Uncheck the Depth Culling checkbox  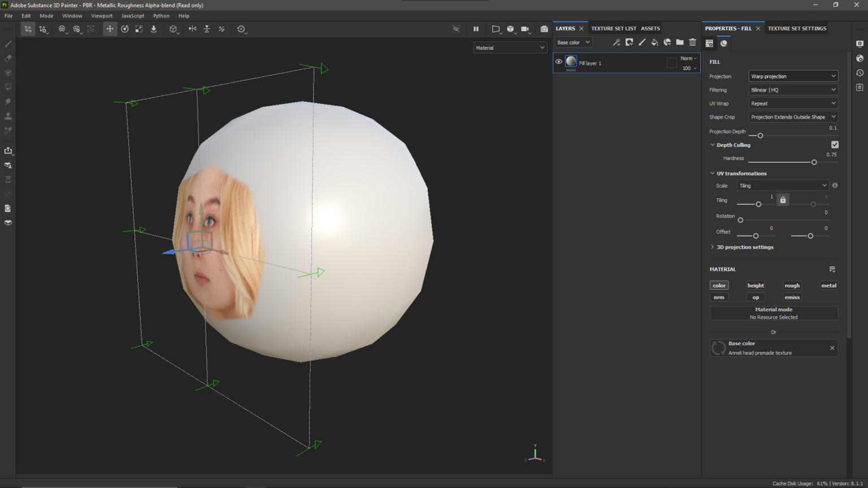835,145
